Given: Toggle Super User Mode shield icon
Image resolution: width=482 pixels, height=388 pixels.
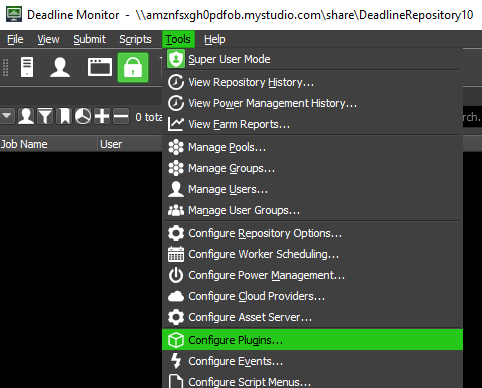Looking at the screenshot, I should pyautogui.click(x=176, y=59).
